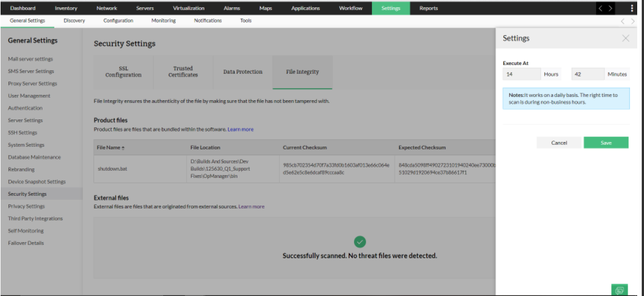Open the vertical three-dot menu in top bar
This screenshot has width=644, height=296.
[x=632, y=8]
